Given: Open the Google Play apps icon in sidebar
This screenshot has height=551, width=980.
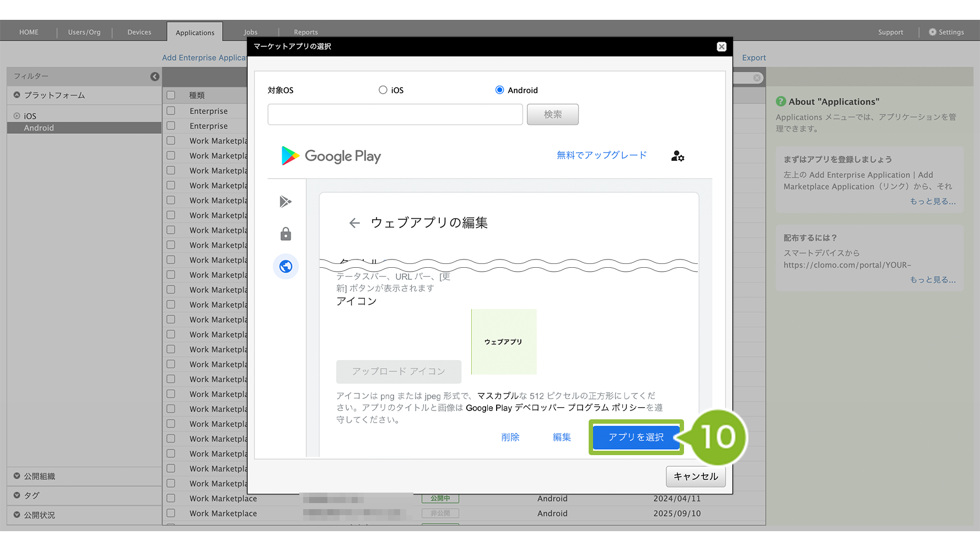Looking at the screenshot, I should pyautogui.click(x=285, y=202).
